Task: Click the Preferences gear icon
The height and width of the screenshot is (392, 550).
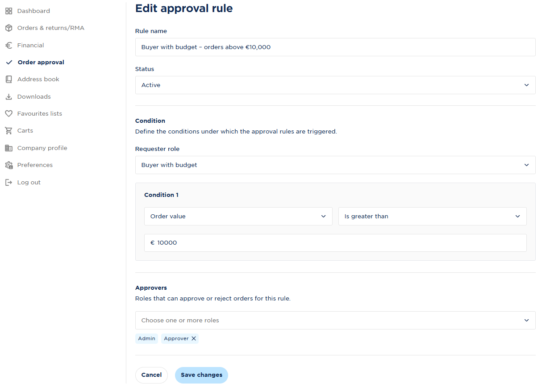Action: (8, 165)
